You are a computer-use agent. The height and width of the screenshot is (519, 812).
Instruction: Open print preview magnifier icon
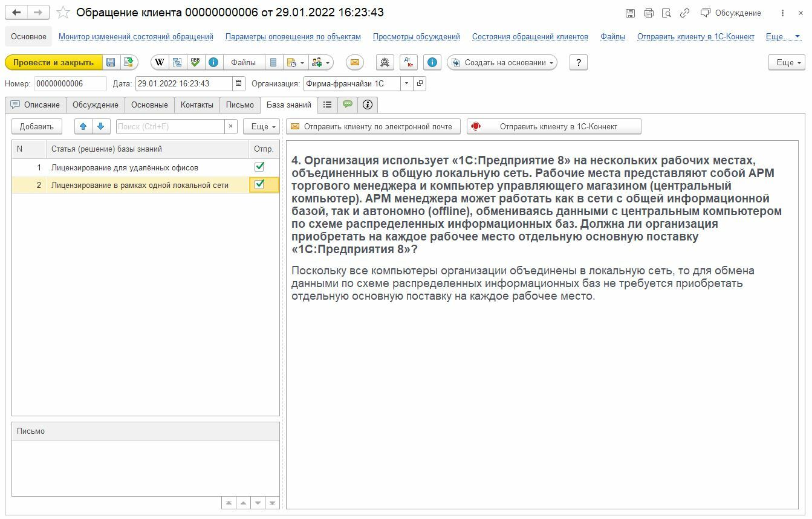coord(666,13)
